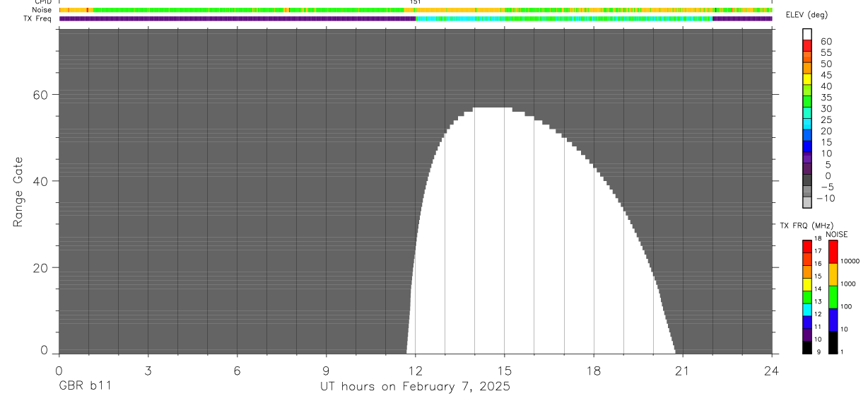Click the ELEV legend value '-10'
Screen dimensions: 868x401
point(825,198)
